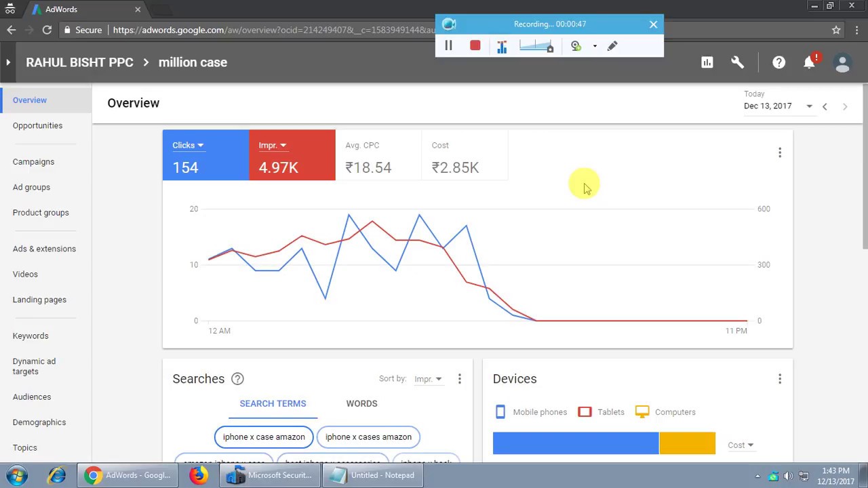
Task: Click the page vertical scrollbar
Action: [865, 167]
